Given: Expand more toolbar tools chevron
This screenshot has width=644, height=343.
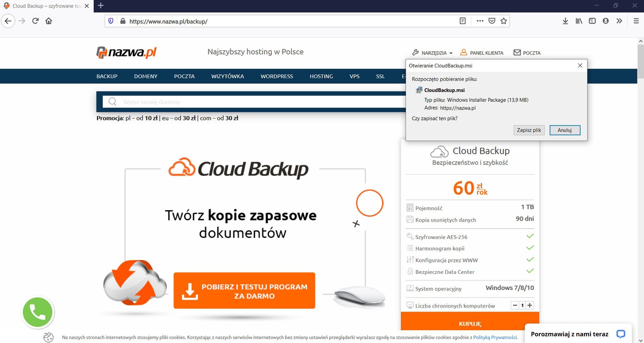Looking at the screenshot, I should [x=619, y=21].
